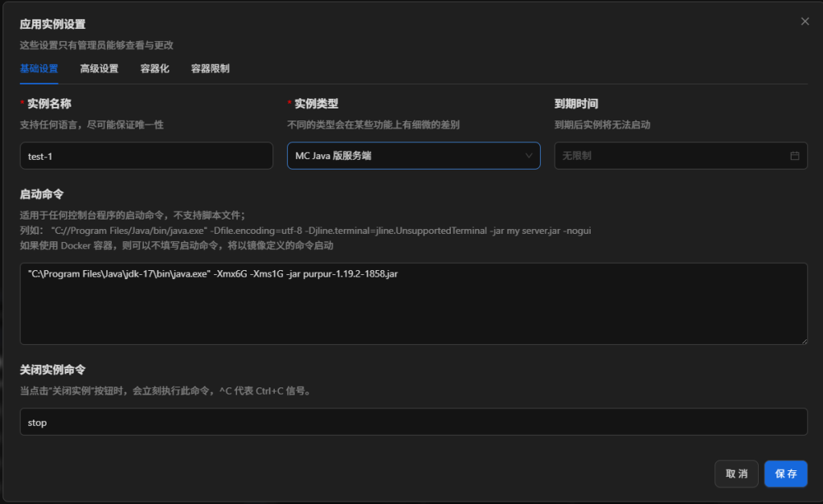Viewport: 823px width, 504px height.
Task: Go to the 容器化 tab
Action: [154, 69]
